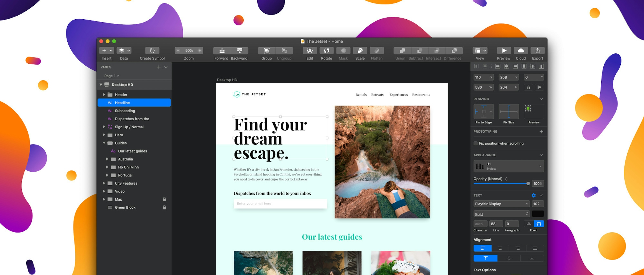Image resolution: width=644 pixels, height=275 pixels.
Task: Launch Preview with the play icon
Action: 504,51
